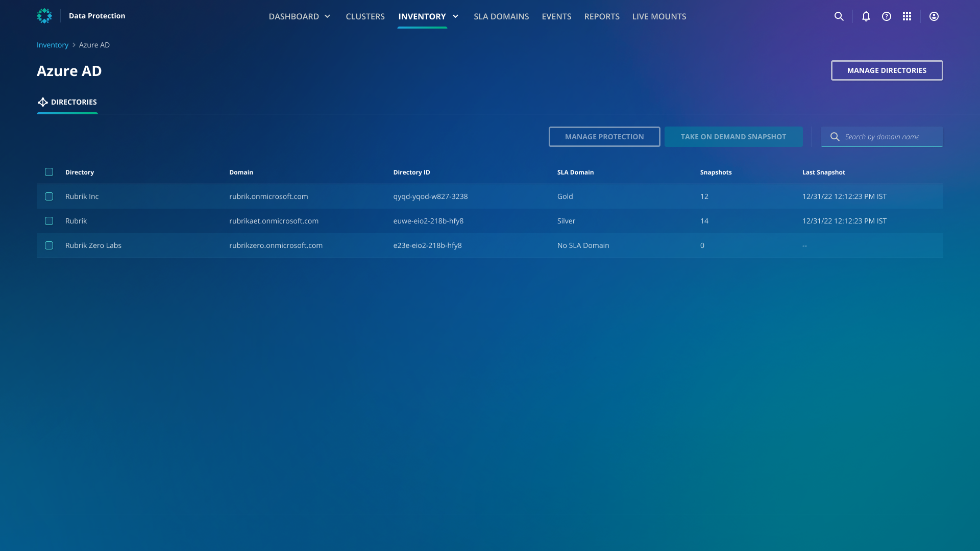Screen dimensions: 980x551
Task: Click the Azure AD page title
Action: (x=69, y=71)
